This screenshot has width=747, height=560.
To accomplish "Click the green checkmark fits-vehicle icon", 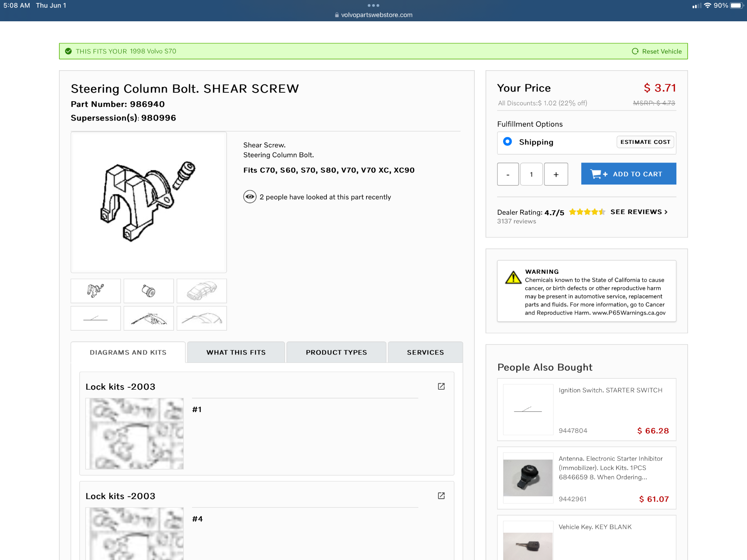I will [68, 51].
